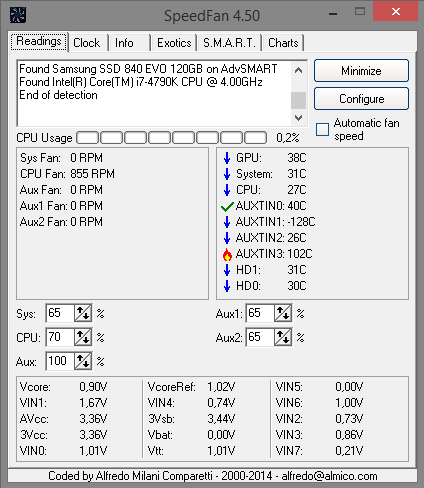Viewport: 424px width, 488px height.
Task: Switch to the Exotics tab
Action: pos(174,43)
